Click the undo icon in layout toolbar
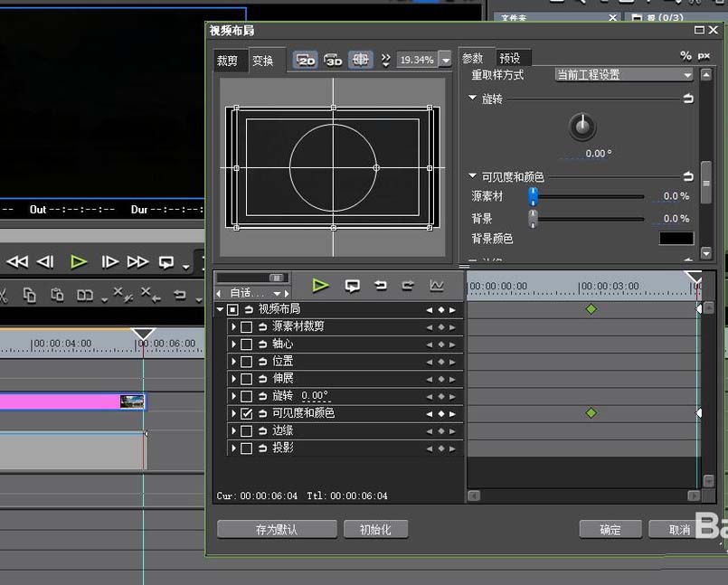This screenshot has width=728, height=585. (381, 286)
